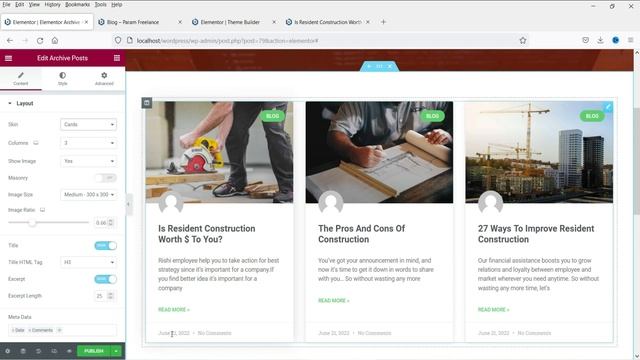The image size is (640, 360).
Task: Open 'The Pros And Cons Of Construction' title
Action: point(362,234)
